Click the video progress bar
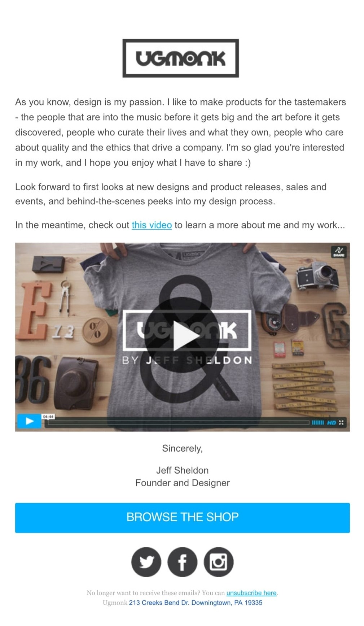Screen dimensions: 364x626 pos(177,422)
